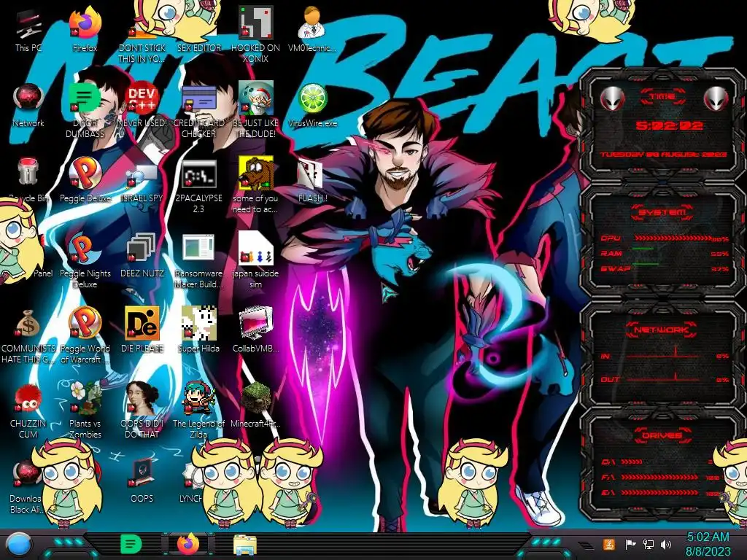The height and width of the screenshot is (560, 747).
Task: Click the right alien head logo in widget
Action: (716, 98)
